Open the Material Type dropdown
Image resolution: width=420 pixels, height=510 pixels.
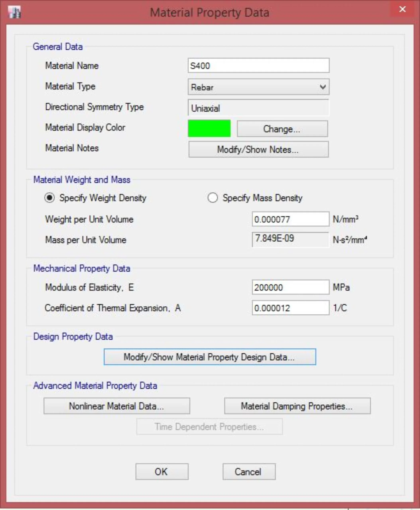[258, 87]
